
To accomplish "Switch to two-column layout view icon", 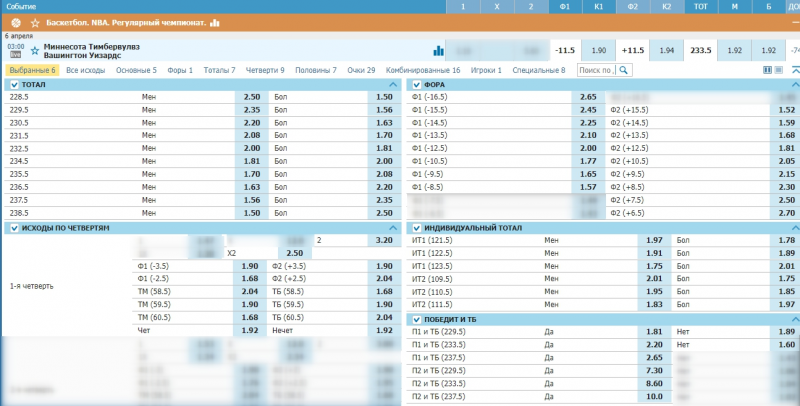I will click(x=768, y=70).
